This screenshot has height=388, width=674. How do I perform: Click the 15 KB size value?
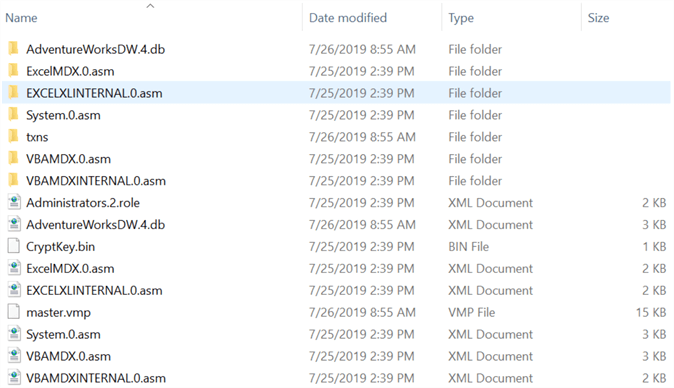point(651,312)
